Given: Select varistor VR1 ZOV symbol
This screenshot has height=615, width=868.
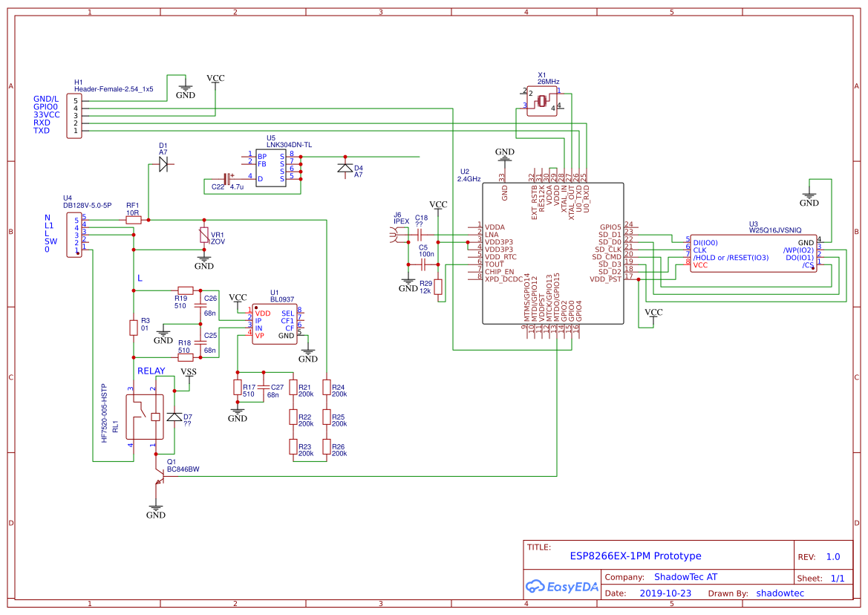Looking at the screenshot, I should click(x=204, y=236).
